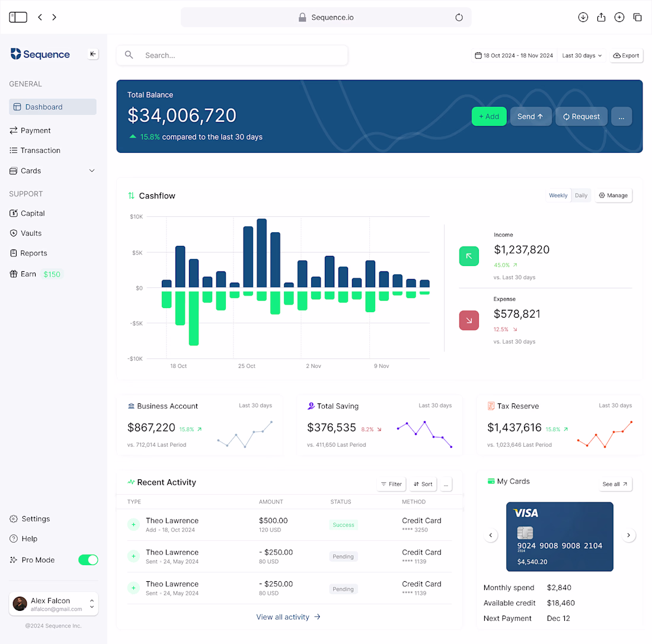Click the Sort button
Viewport: 652px width, 644px height.
pos(423,484)
